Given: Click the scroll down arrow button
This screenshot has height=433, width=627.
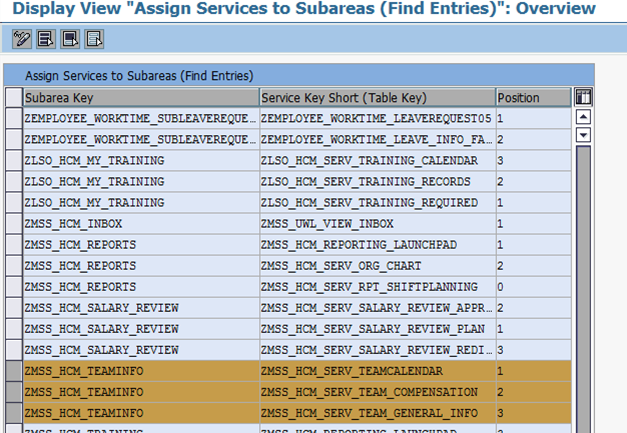Looking at the screenshot, I should coord(583,135).
